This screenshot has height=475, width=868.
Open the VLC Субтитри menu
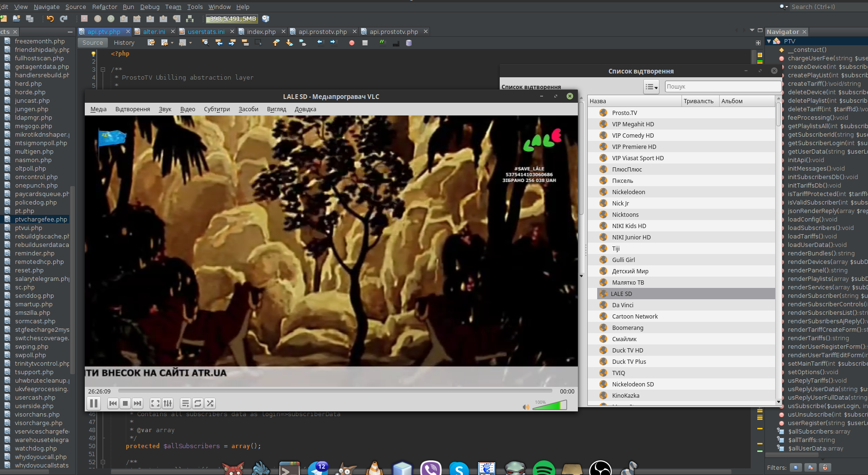coord(217,109)
